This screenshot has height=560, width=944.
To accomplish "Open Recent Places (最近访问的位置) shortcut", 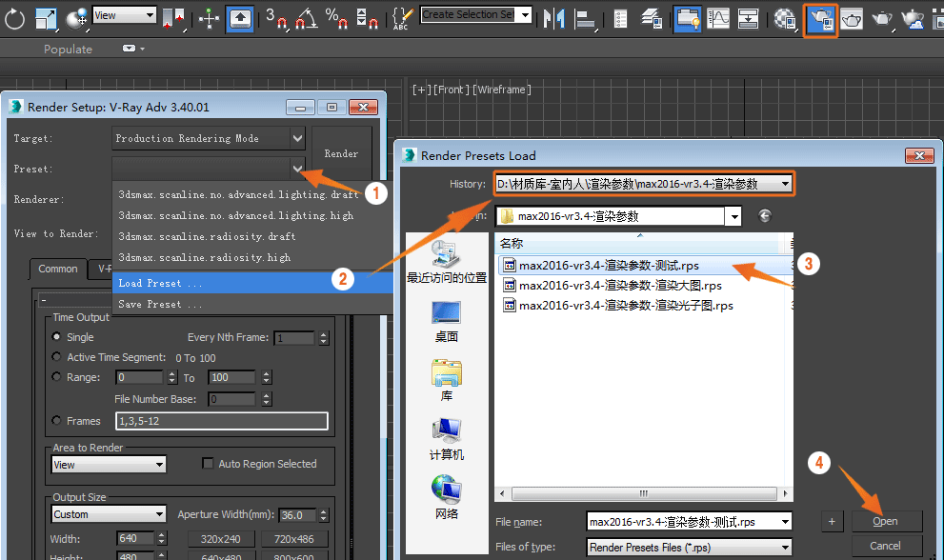I will point(446,262).
